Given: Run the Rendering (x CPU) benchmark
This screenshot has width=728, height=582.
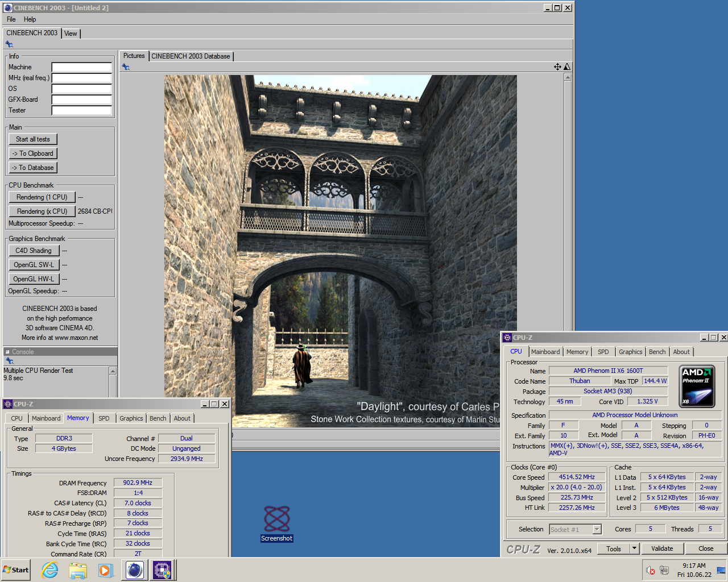Looking at the screenshot, I should point(42,211).
